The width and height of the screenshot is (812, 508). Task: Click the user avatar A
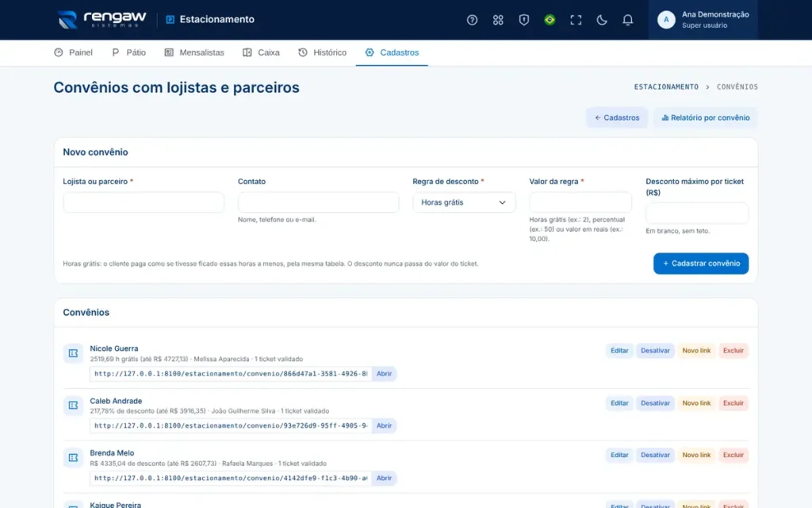point(666,20)
